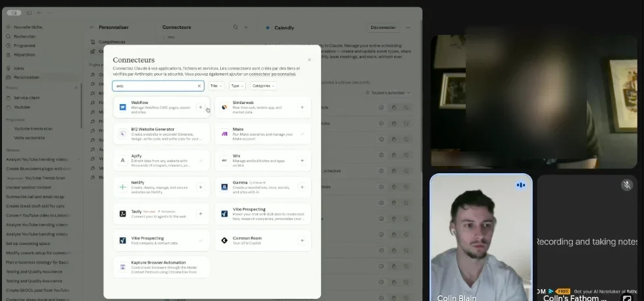Image resolution: width=644 pixels, height=301 pixels.
Task: Open the recent 'Summarize call and email recap'
Action: click(36, 196)
